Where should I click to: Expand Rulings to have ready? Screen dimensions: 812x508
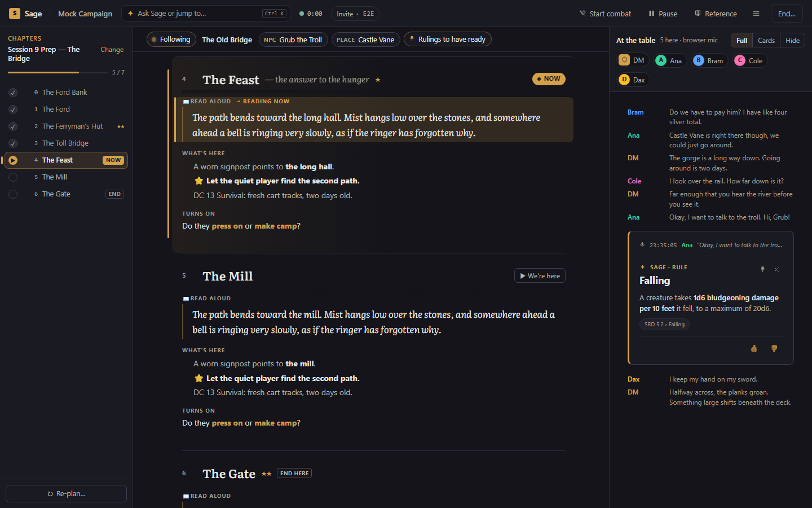click(x=448, y=40)
